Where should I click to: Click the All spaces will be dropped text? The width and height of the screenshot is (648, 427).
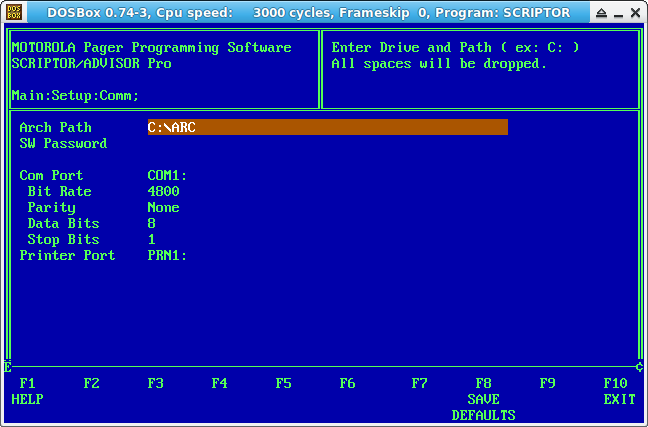[439, 64]
